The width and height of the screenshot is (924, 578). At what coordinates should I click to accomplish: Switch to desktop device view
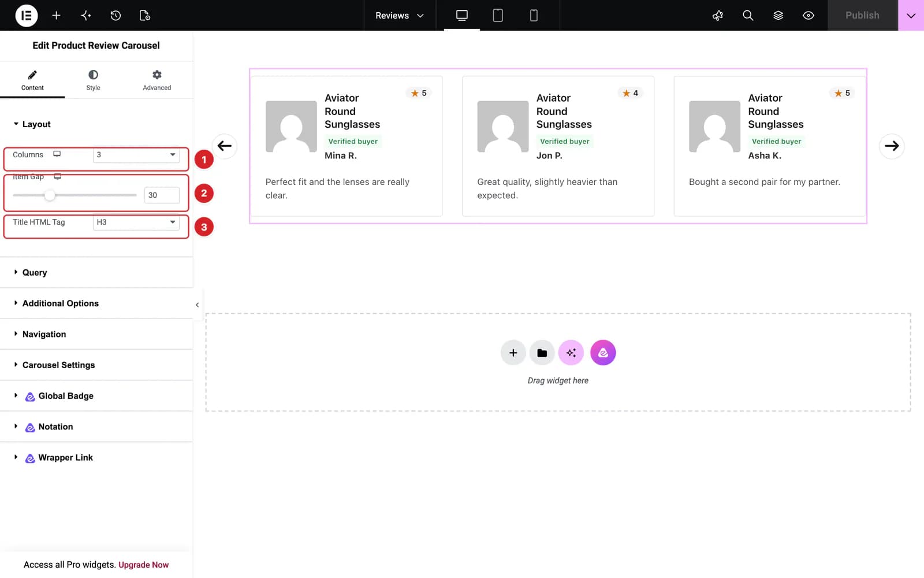[462, 16]
